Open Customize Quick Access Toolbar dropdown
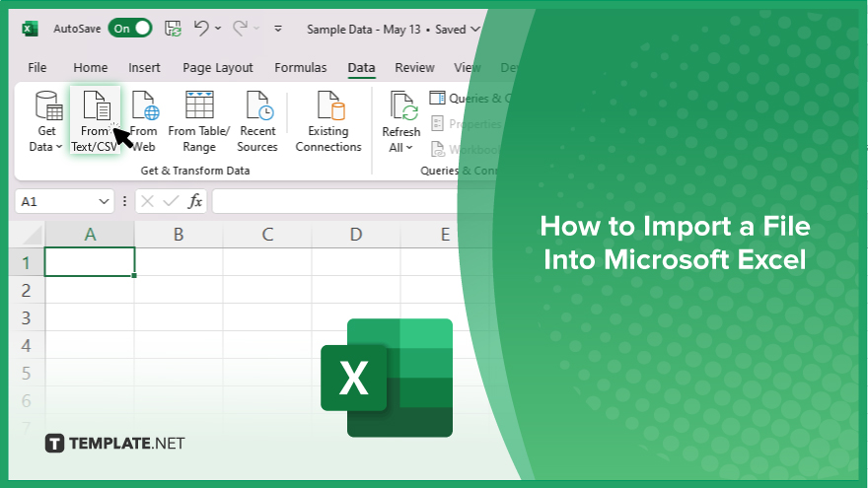 point(278,29)
